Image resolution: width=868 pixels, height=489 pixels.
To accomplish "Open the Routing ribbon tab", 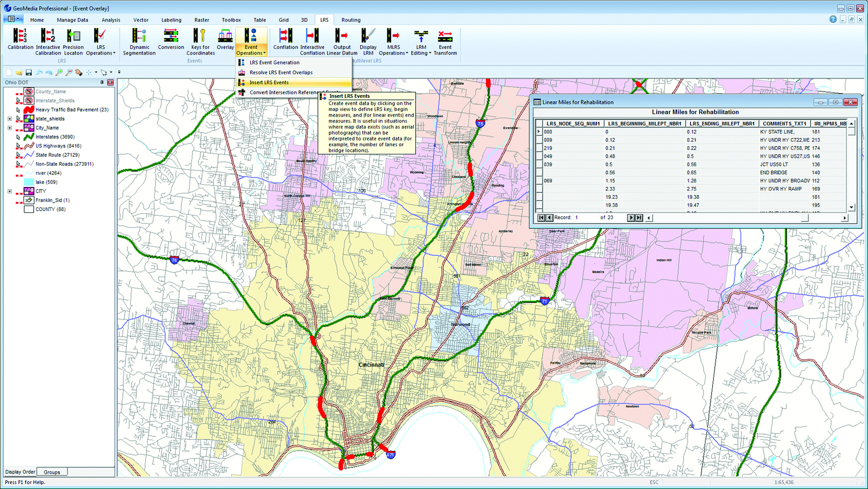I will point(351,20).
